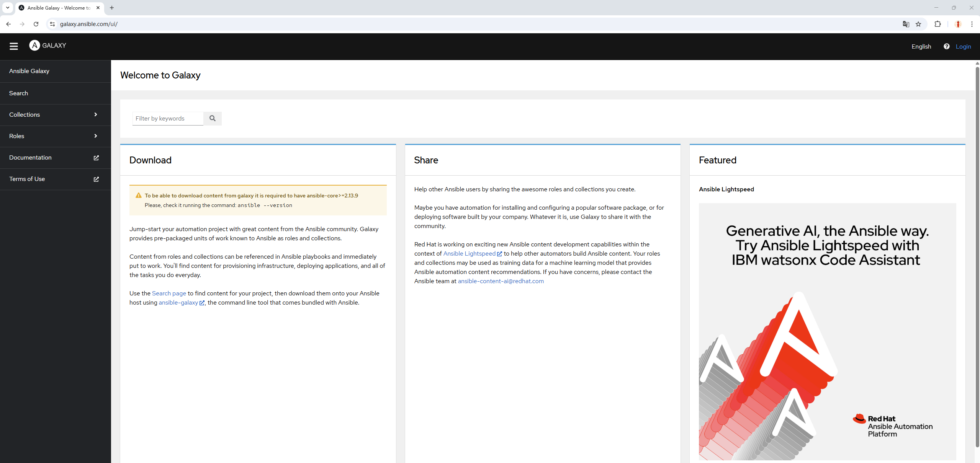View site information icon in address bar
This screenshot has width=980, height=463.
pos(52,24)
